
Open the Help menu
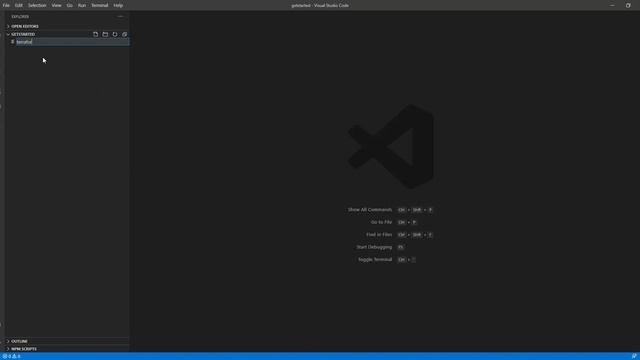(x=118, y=5)
